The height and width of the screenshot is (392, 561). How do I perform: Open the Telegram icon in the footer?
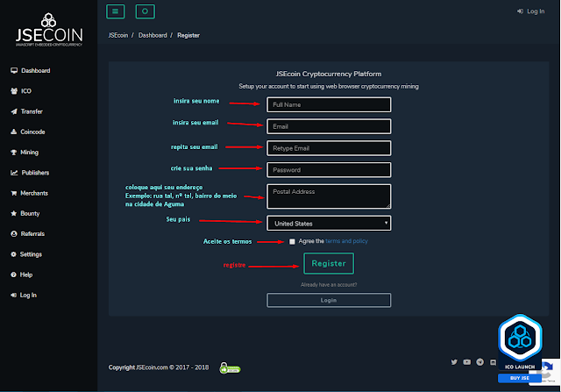point(479,362)
